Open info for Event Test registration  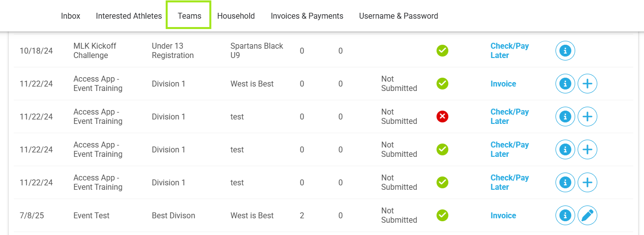[x=565, y=215]
